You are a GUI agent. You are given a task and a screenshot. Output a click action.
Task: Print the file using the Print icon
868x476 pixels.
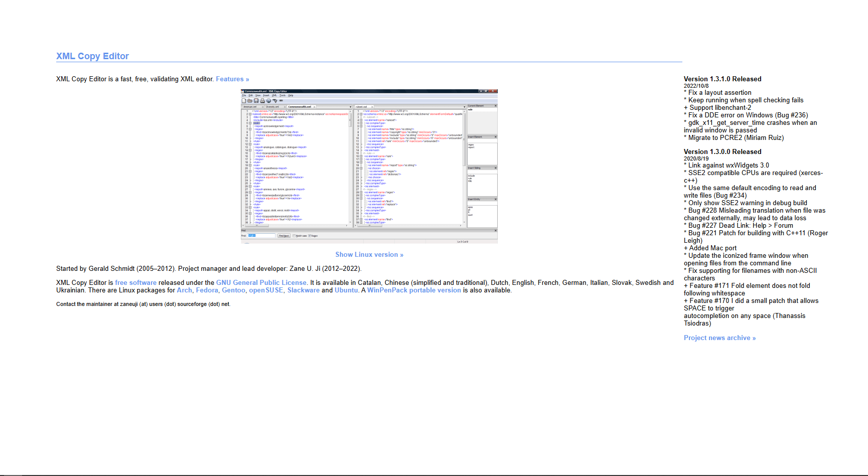click(262, 100)
